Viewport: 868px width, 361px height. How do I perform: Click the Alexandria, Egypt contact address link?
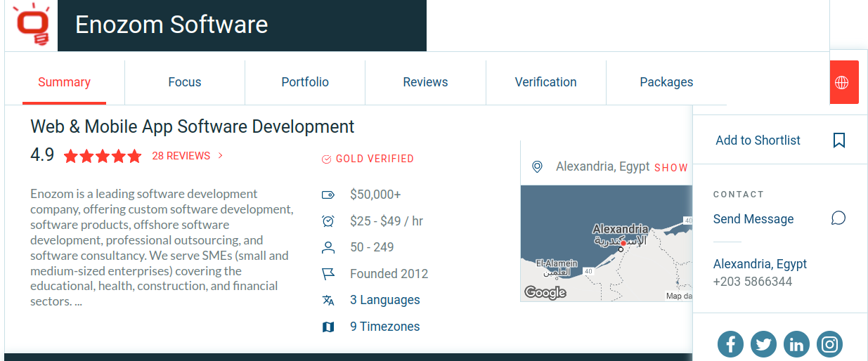point(760,264)
